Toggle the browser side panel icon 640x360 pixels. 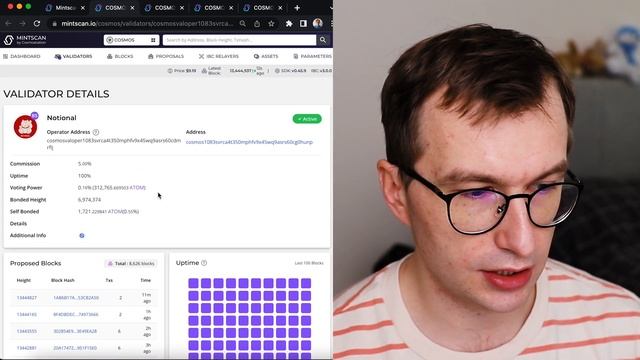point(303,24)
